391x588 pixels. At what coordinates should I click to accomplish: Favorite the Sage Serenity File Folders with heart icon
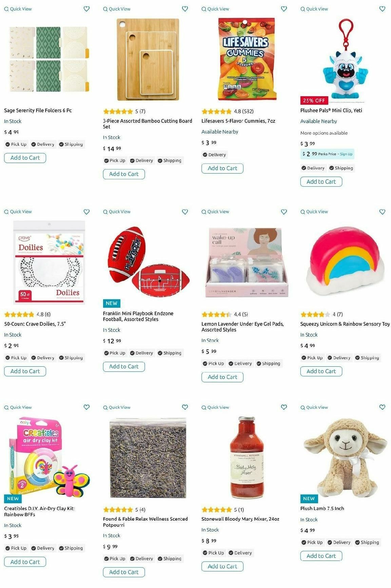(x=86, y=9)
